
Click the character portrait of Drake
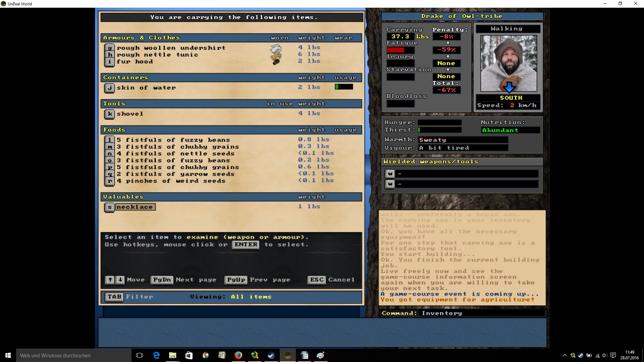pyautogui.click(x=508, y=63)
